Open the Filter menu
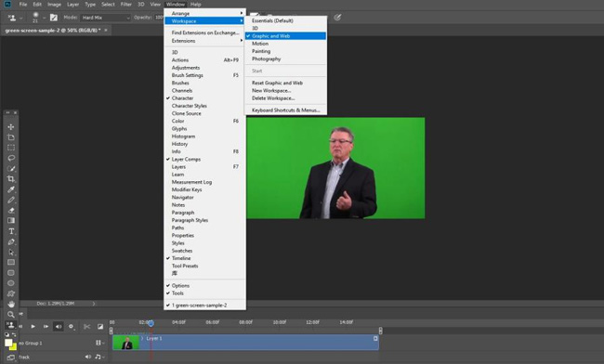 (x=126, y=5)
